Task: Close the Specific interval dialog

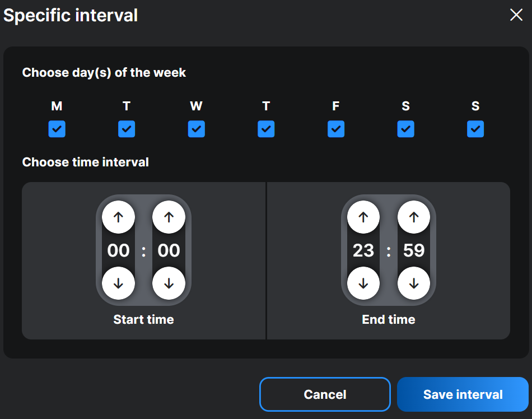Action: (x=516, y=15)
